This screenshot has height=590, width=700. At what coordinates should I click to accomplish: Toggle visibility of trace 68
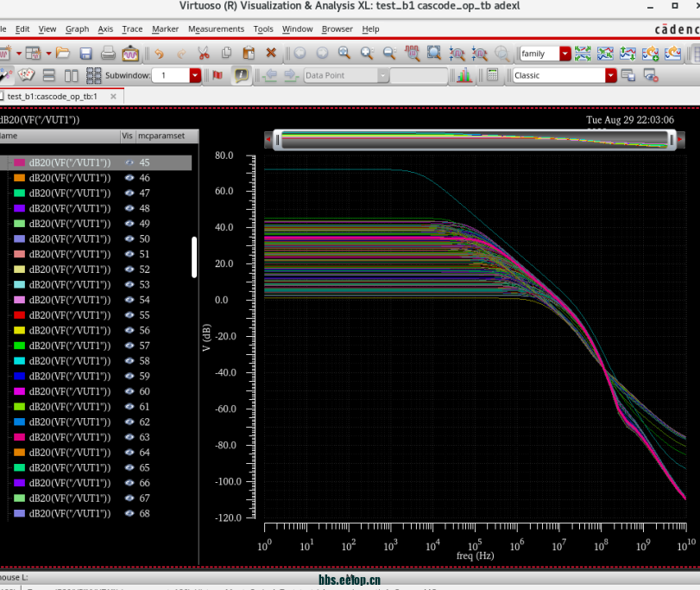[129, 513]
